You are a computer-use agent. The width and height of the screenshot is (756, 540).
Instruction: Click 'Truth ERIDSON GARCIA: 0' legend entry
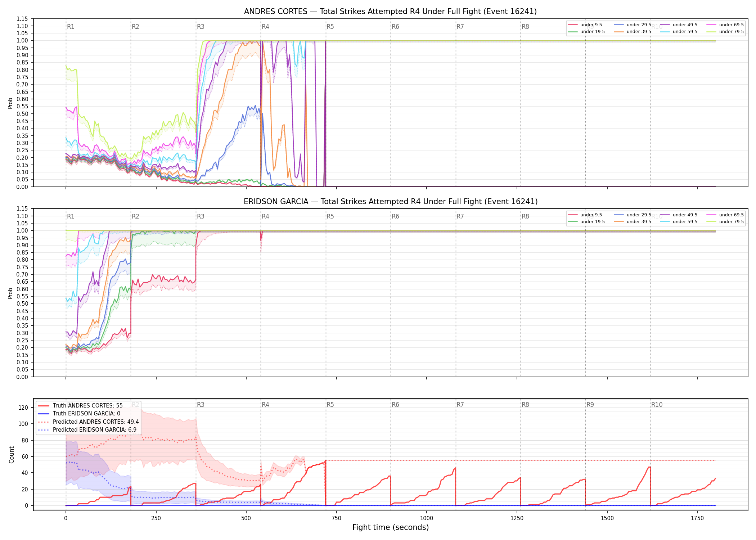(x=79, y=414)
